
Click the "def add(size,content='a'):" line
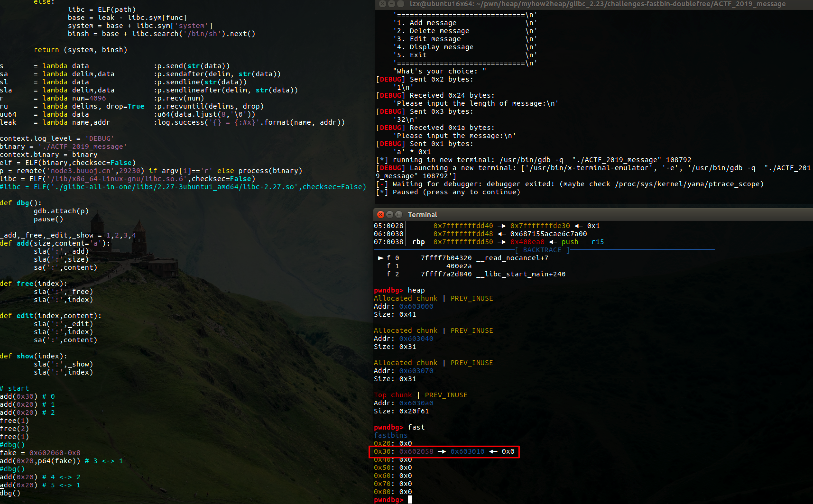[55, 243]
